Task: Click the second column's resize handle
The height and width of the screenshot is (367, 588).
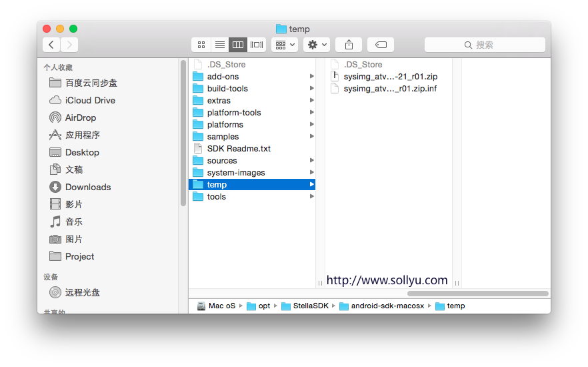Action: (x=457, y=284)
